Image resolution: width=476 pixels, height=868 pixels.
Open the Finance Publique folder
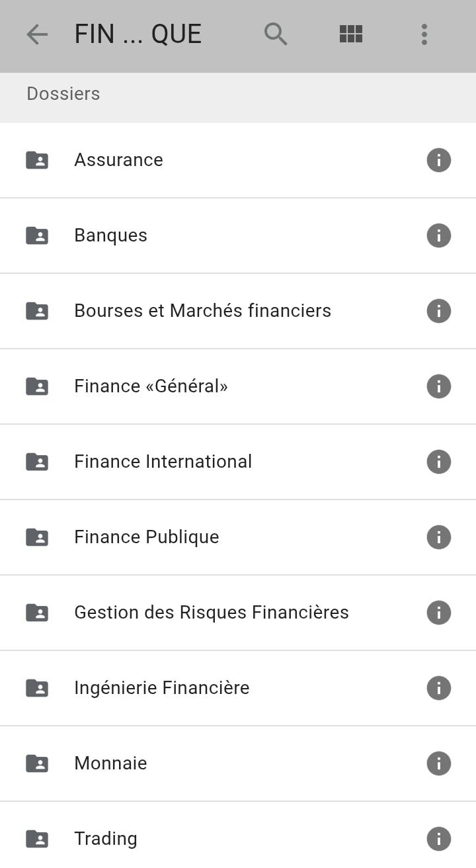(147, 537)
